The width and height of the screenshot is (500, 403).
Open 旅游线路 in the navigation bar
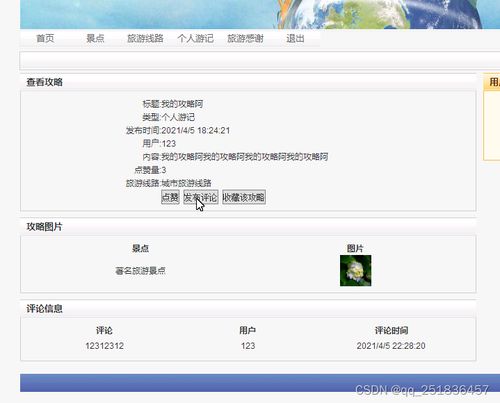(x=145, y=38)
